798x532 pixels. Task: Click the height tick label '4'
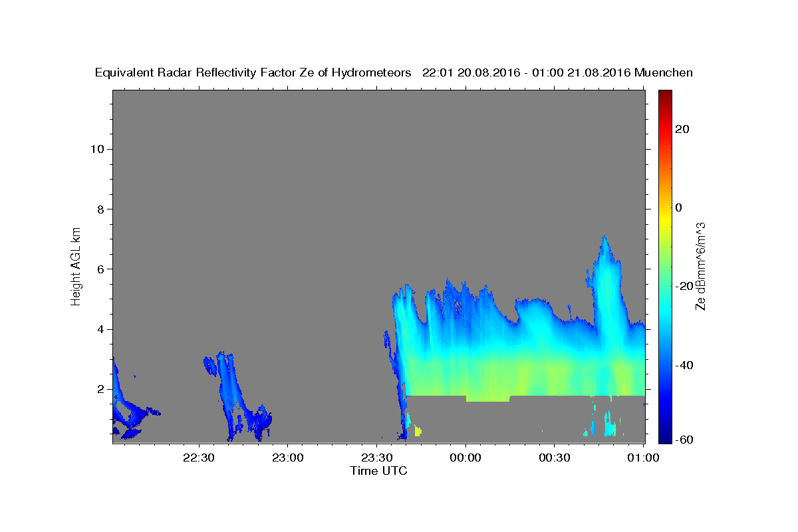coord(100,329)
